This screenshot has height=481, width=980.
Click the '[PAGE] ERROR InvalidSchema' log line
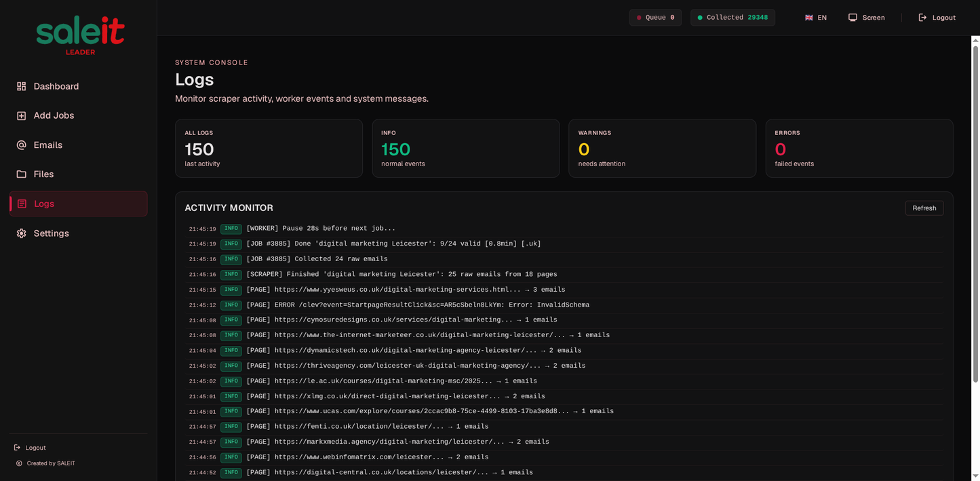coord(564,305)
